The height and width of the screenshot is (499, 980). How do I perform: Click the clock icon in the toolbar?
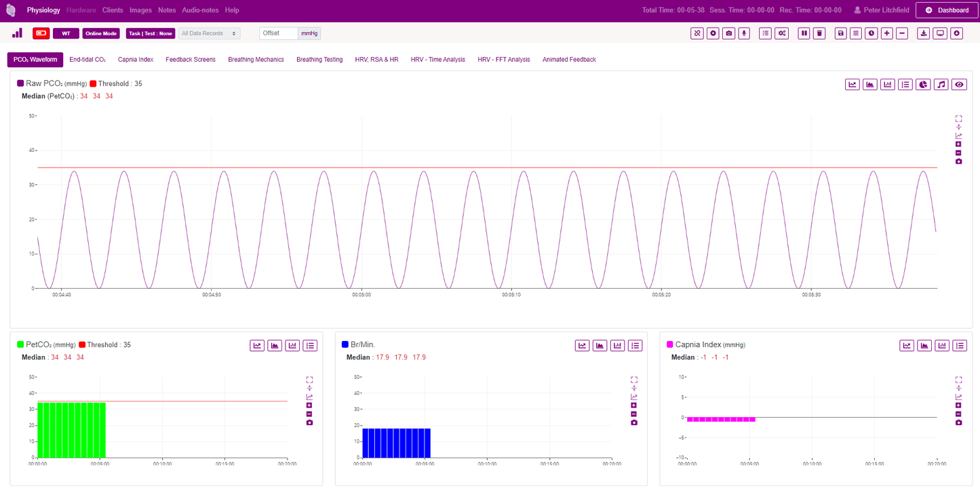pos(871,33)
